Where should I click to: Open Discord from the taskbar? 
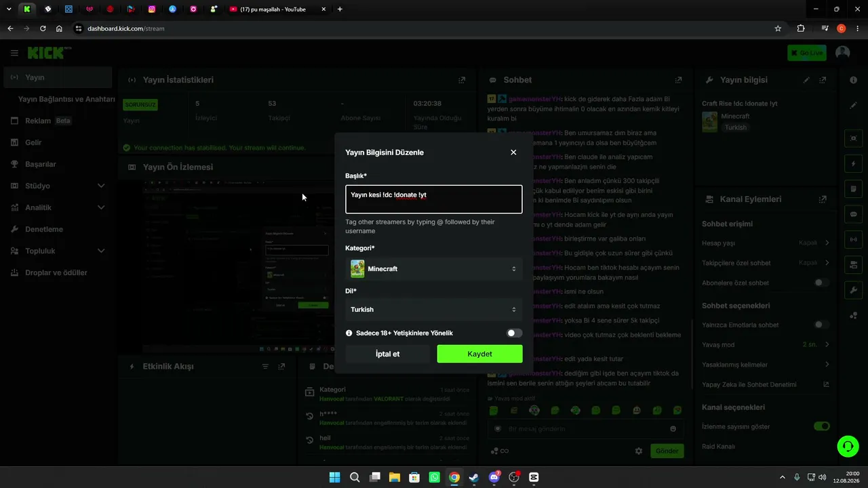(494, 477)
